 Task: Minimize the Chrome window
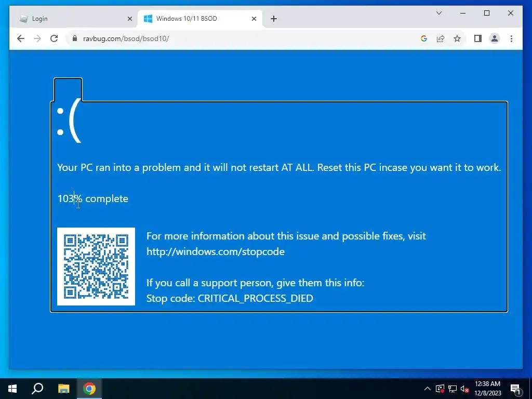tap(463, 13)
